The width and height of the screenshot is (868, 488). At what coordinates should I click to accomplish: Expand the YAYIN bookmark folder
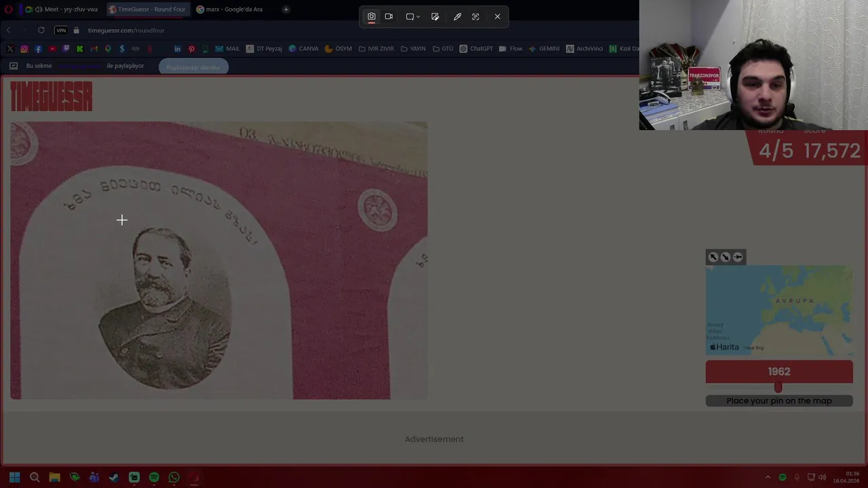pos(413,49)
